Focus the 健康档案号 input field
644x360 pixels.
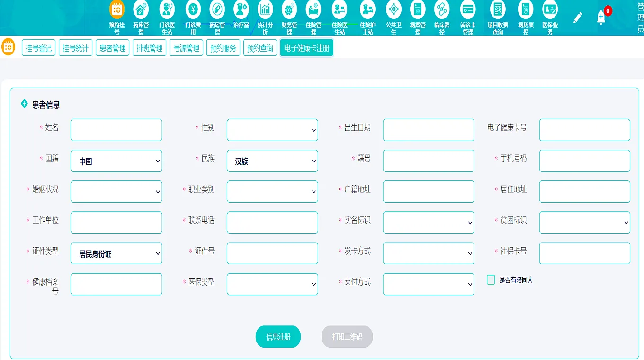pyautogui.click(x=116, y=284)
